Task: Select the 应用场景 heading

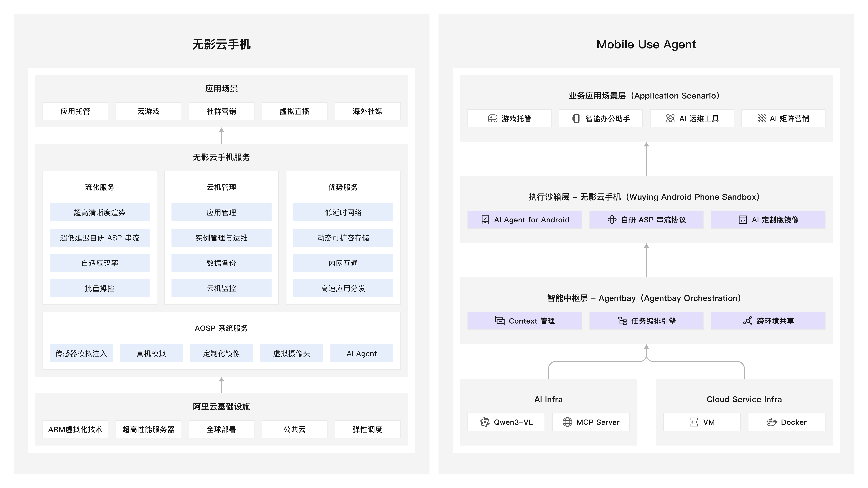Action: [221, 88]
